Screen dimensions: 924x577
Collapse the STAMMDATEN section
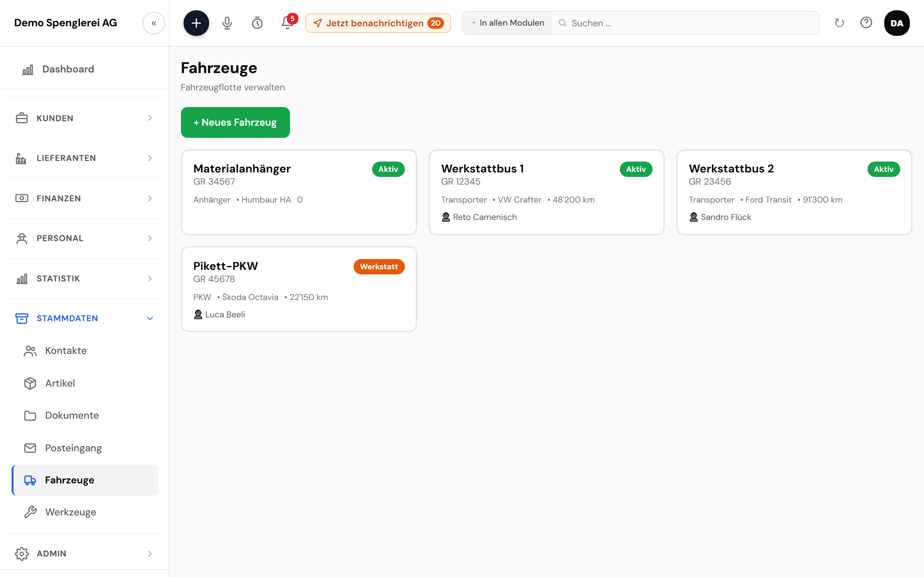pyautogui.click(x=84, y=318)
